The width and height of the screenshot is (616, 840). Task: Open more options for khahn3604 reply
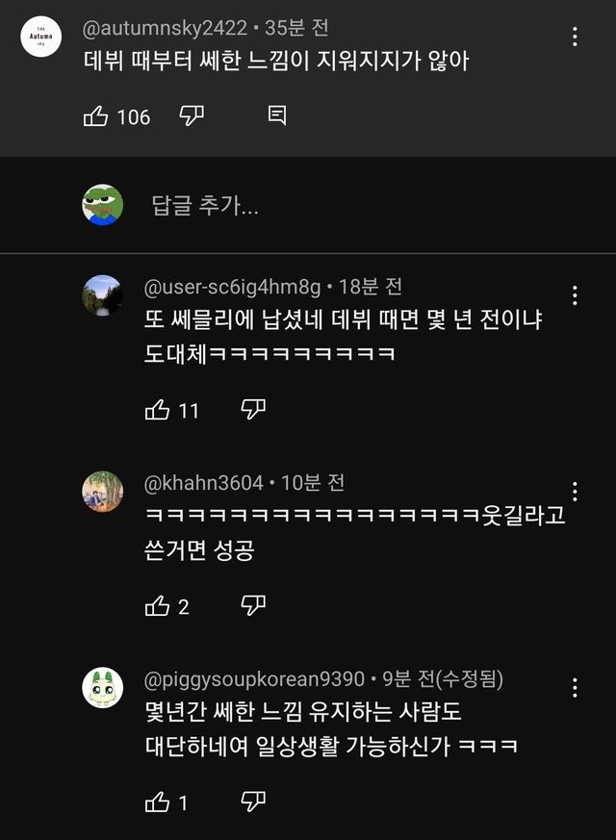(575, 491)
